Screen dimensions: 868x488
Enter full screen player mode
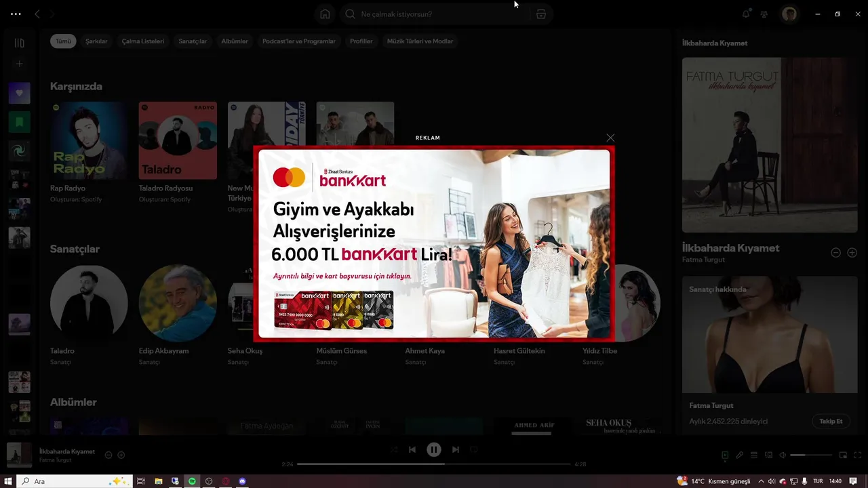pyautogui.click(x=859, y=455)
